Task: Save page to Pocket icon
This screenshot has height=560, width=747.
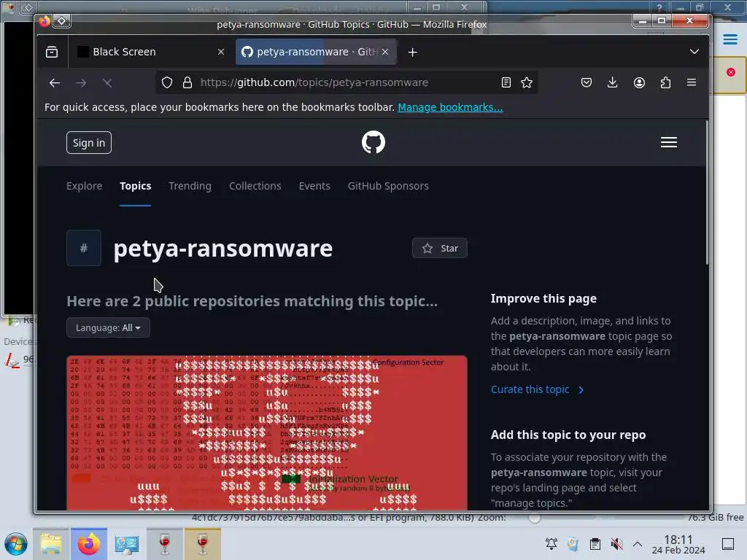Action: click(587, 82)
